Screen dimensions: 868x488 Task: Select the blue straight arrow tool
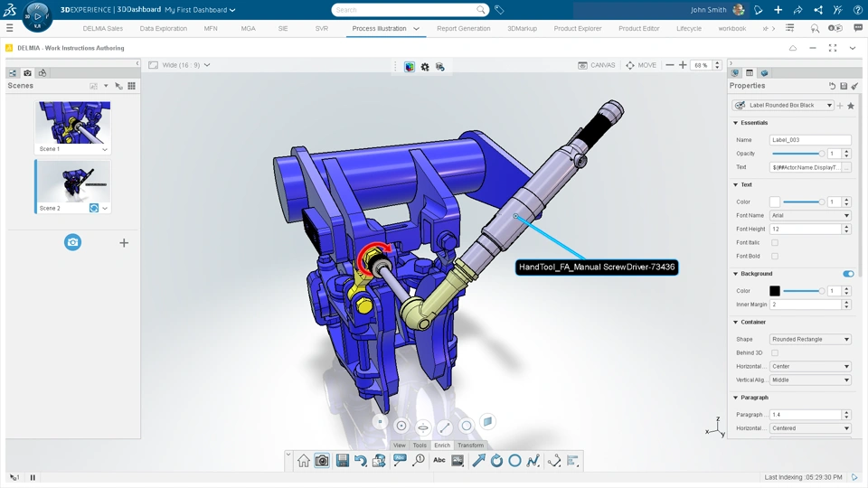point(479,460)
